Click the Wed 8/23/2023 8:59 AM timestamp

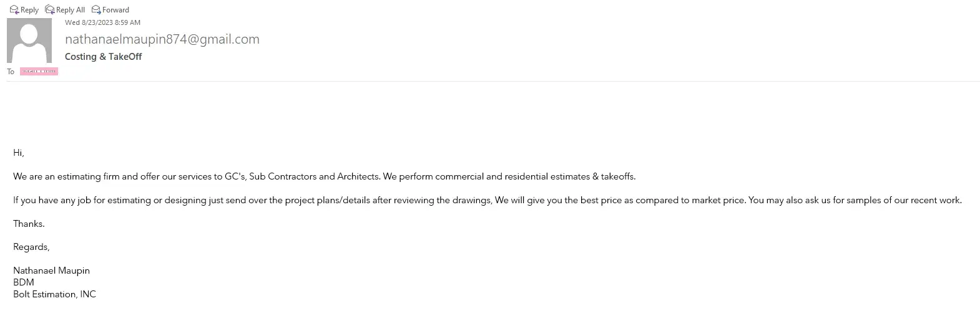click(103, 22)
